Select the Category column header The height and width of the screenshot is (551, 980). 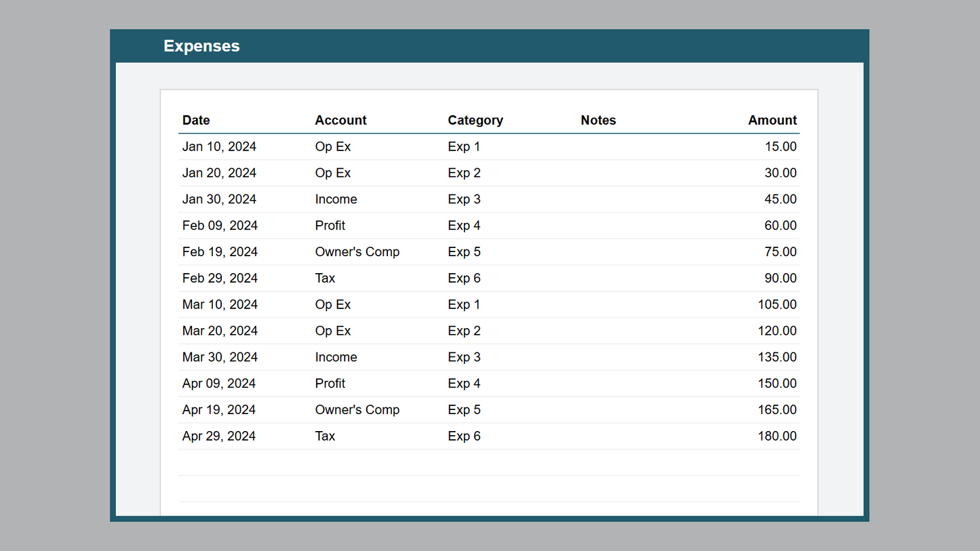pyautogui.click(x=475, y=120)
